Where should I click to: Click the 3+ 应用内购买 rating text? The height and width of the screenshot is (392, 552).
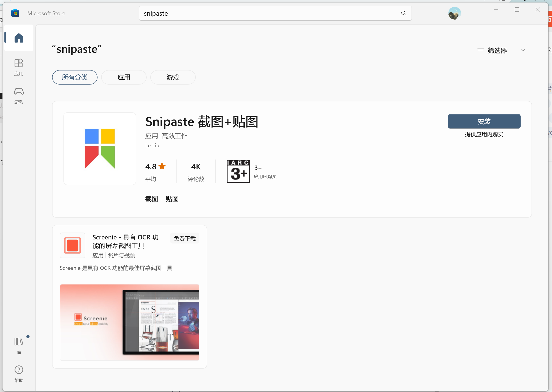pyautogui.click(x=265, y=172)
